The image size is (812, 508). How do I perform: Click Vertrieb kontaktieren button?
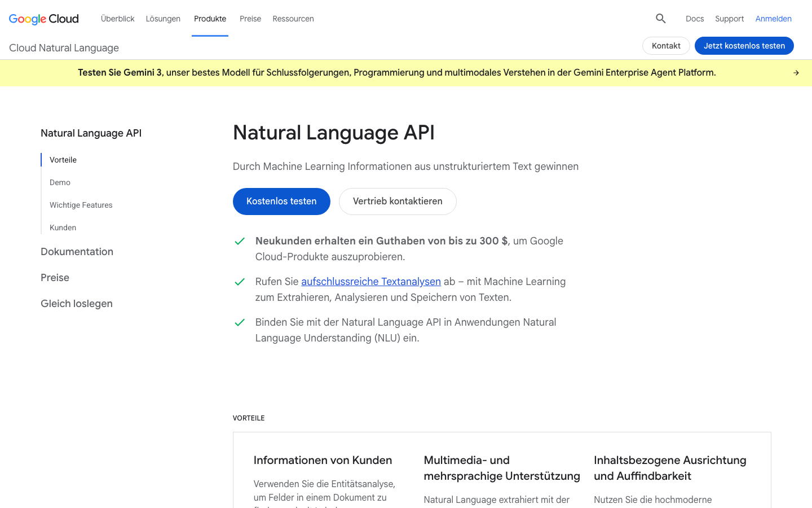398,202
